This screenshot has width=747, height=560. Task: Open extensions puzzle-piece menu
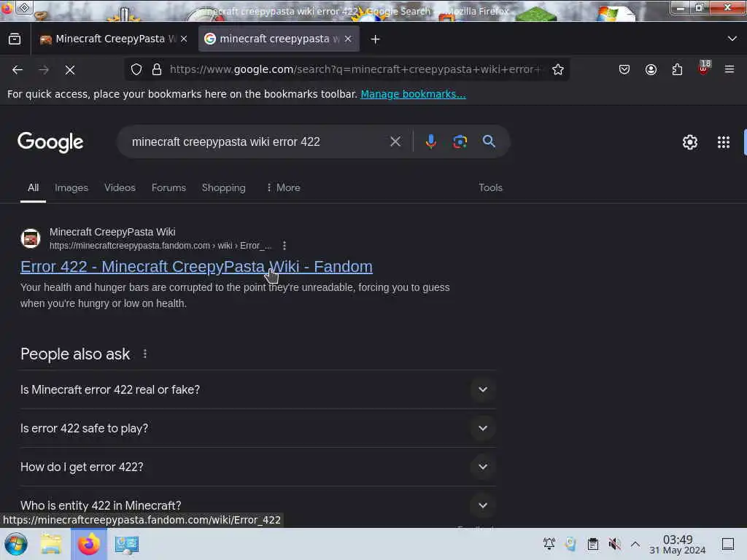click(x=677, y=69)
